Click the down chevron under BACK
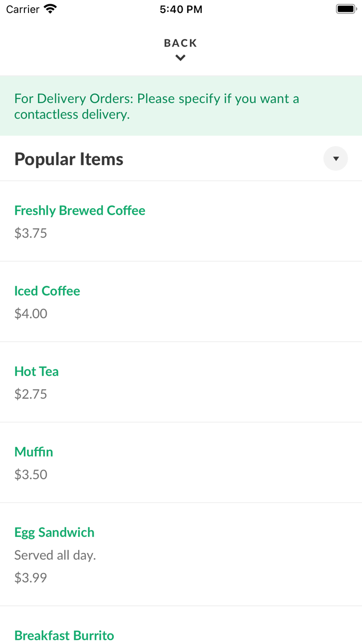This screenshot has height=644, width=362. [180, 58]
